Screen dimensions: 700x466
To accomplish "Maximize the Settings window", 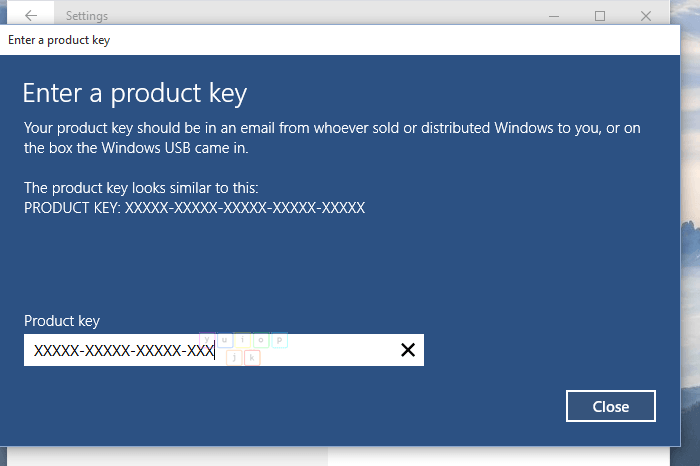I will [600, 16].
